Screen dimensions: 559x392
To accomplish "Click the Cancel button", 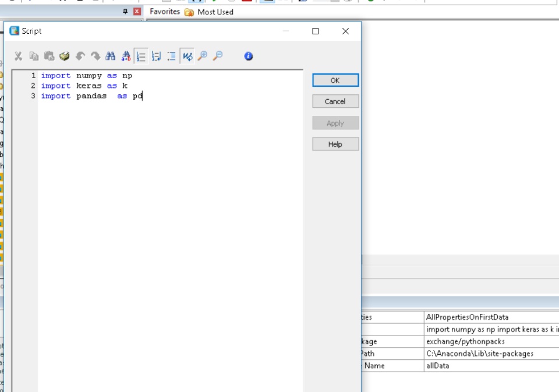I will click(335, 101).
